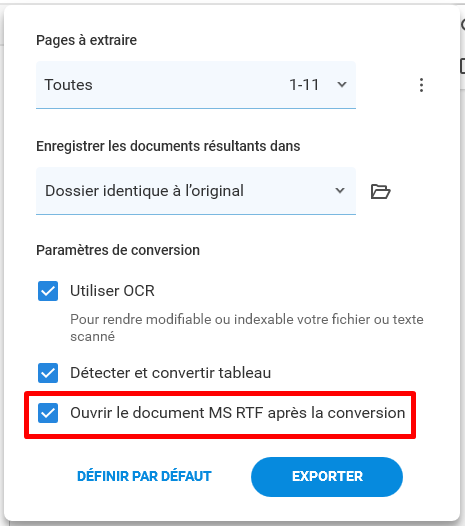
Task: Click the 'Détecter et convertir tableau' label
Action: point(170,373)
